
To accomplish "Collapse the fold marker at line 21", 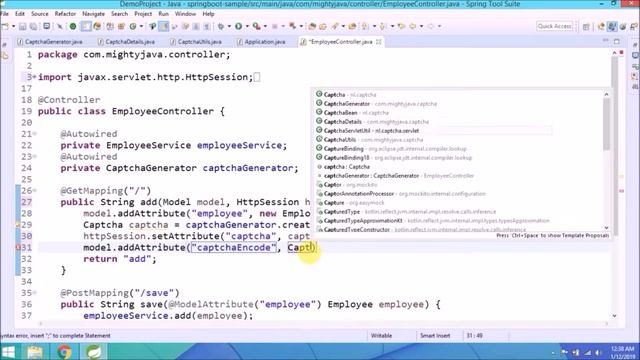I will coord(35,134).
